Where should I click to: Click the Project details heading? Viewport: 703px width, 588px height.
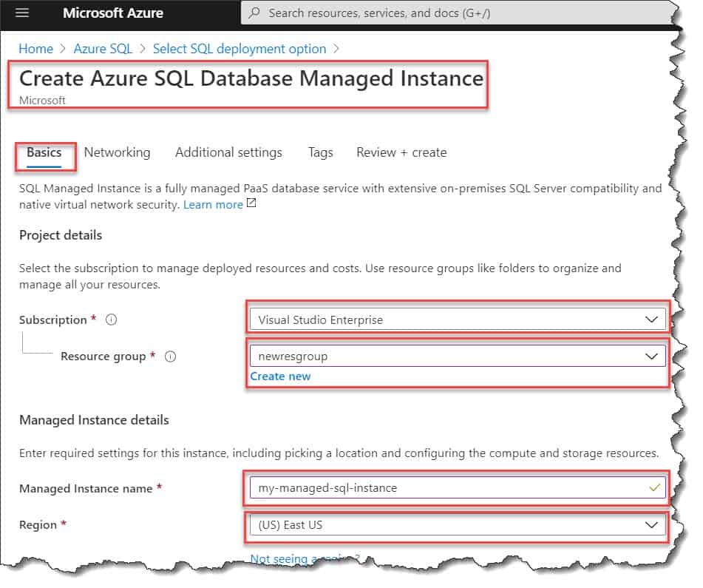[61, 235]
